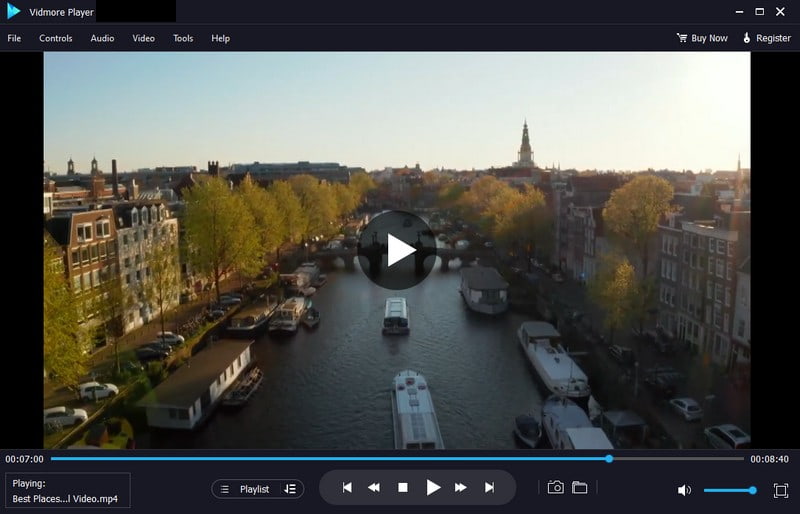Toggle fullscreen mode
The image size is (800, 514).
tap(781, 490)
